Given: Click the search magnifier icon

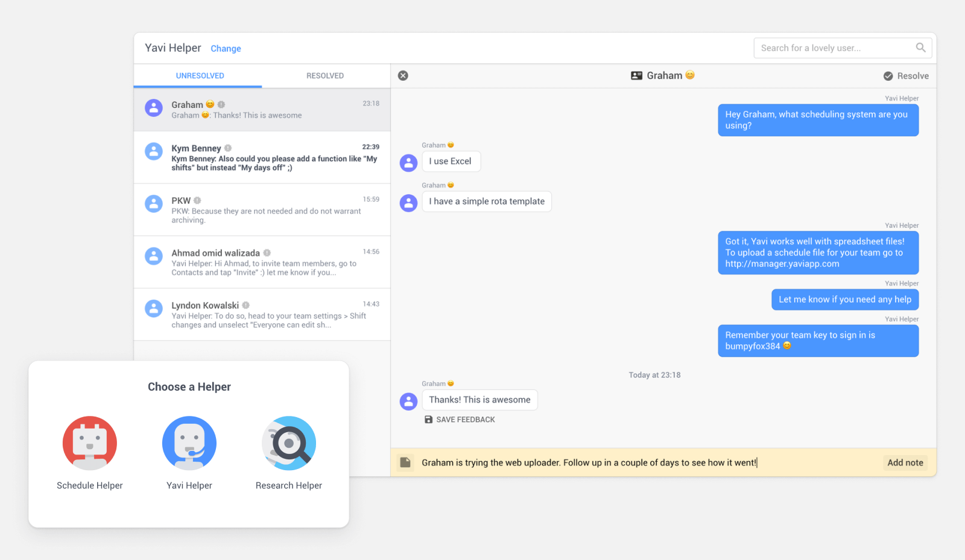Looking at the screenshot, I should pos(920,48).
